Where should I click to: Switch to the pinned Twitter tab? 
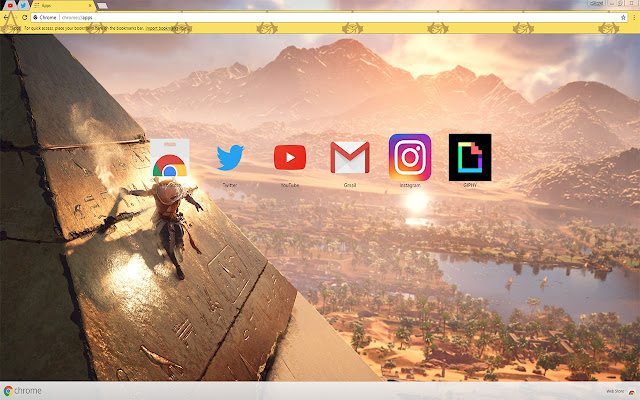coord(23,5)
